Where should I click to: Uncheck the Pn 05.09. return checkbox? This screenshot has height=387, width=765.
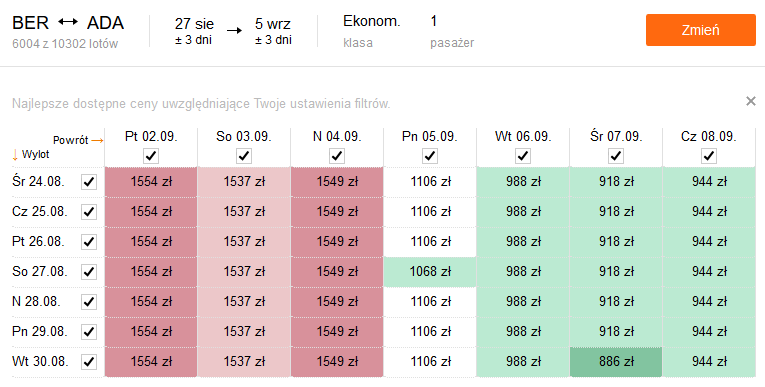point(429,156)
